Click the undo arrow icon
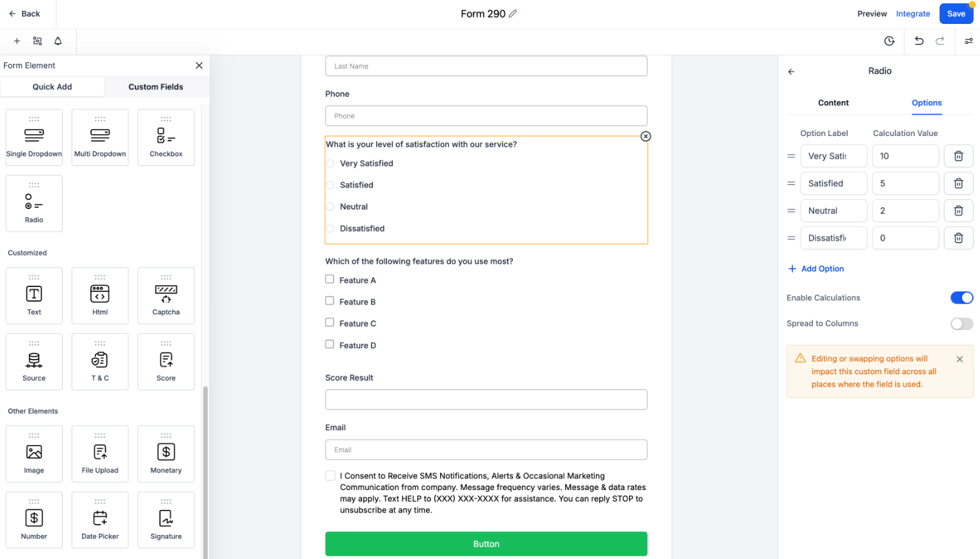The image size is (980, 559). coord(919,41)
